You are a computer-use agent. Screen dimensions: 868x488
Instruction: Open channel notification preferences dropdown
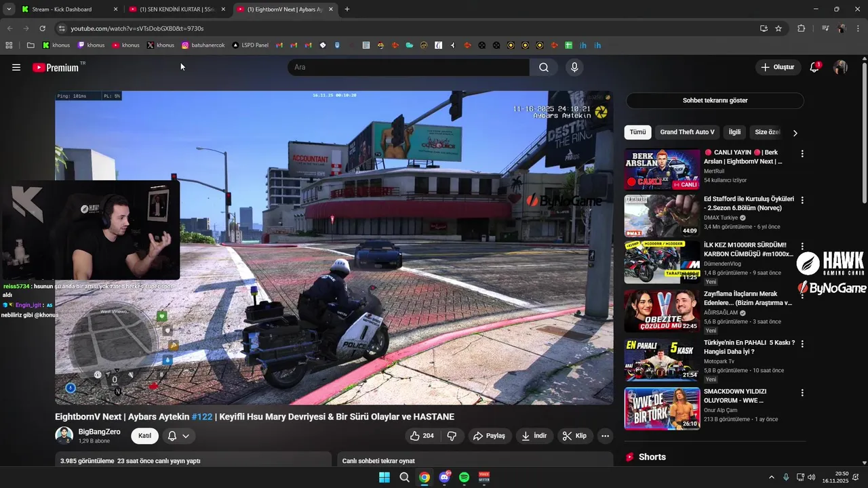tap(178, 436)
